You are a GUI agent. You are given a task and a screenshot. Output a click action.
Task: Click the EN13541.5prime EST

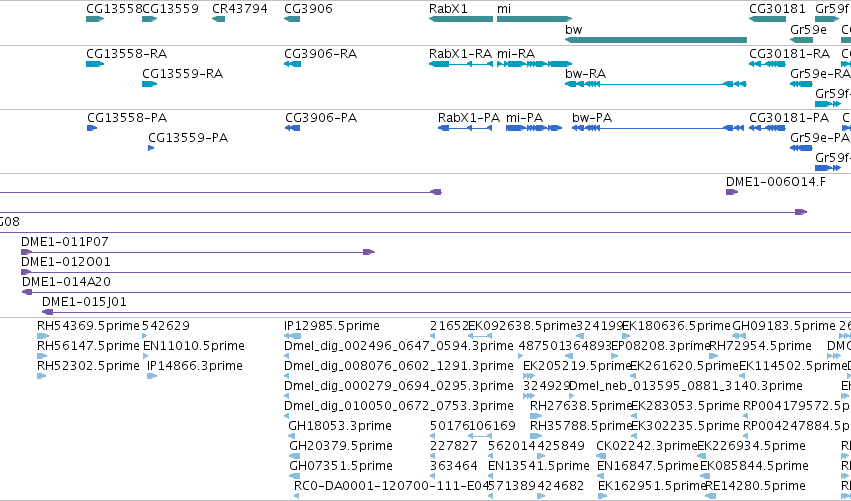[x=492, y=476]
